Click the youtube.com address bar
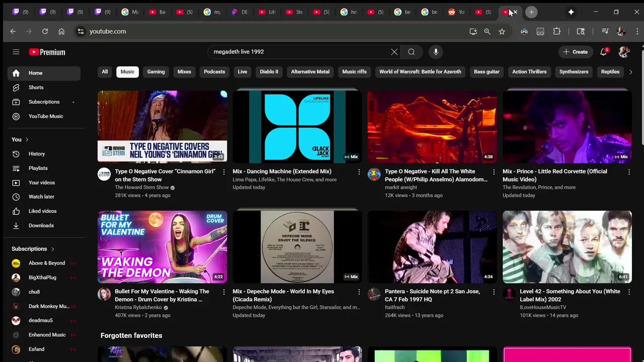The width and height of the screenshot is (644, 362). tap(272, 31)
